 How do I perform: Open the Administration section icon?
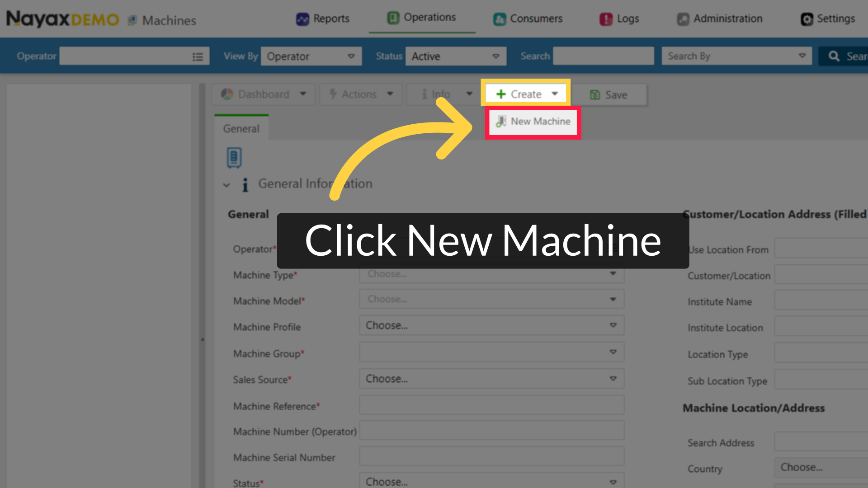[x=683, y=19]
